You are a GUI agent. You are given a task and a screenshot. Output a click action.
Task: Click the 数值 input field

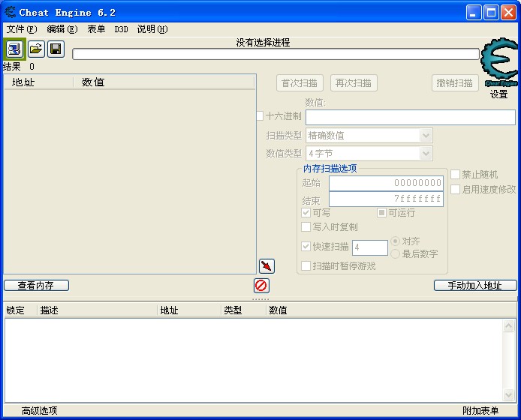point(411,118)
